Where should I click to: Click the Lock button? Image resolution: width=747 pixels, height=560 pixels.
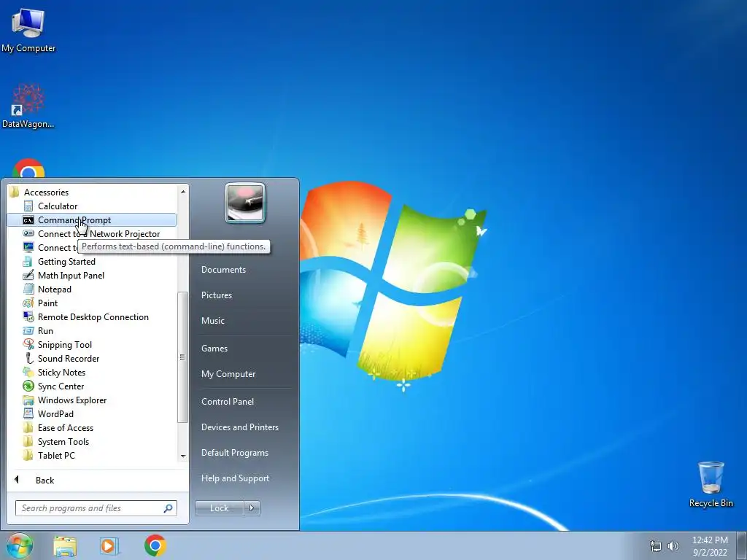219,508
